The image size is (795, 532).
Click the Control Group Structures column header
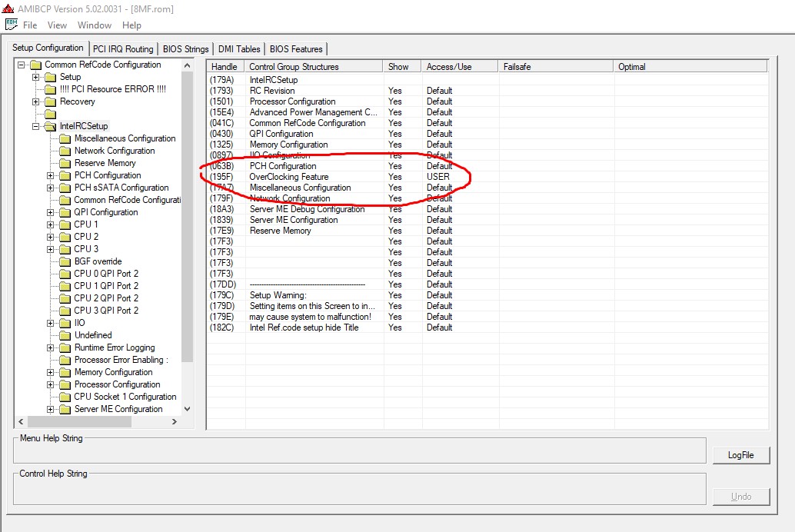tap(314, 66)
